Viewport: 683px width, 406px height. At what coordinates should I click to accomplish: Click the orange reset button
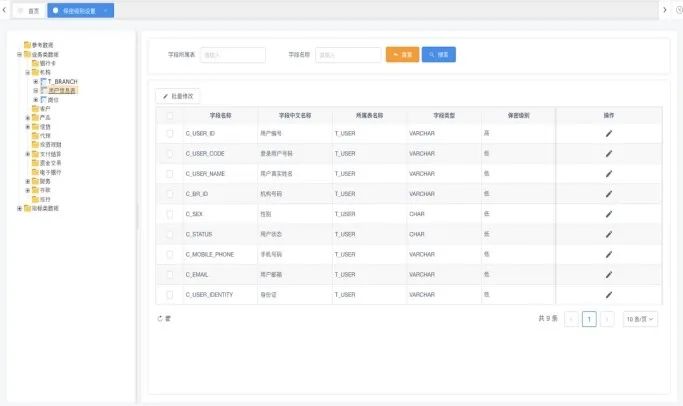(402, 54)
